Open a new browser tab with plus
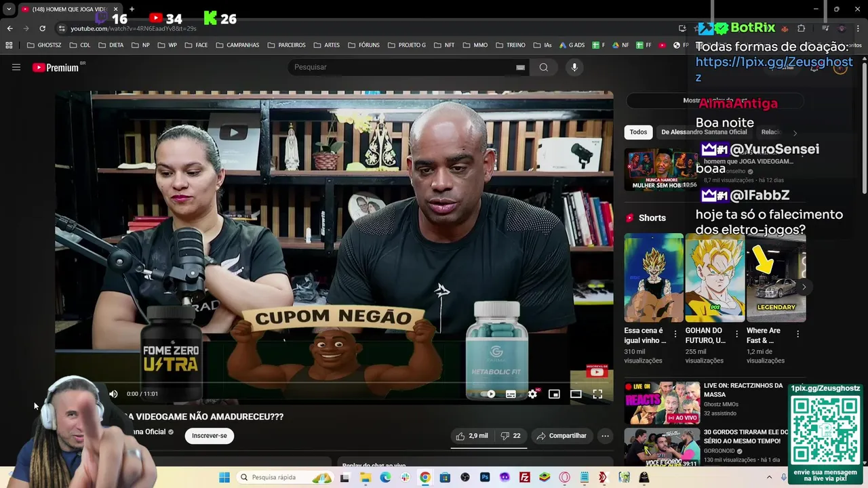This screenshot has height=488, width=868. (132, 9)
